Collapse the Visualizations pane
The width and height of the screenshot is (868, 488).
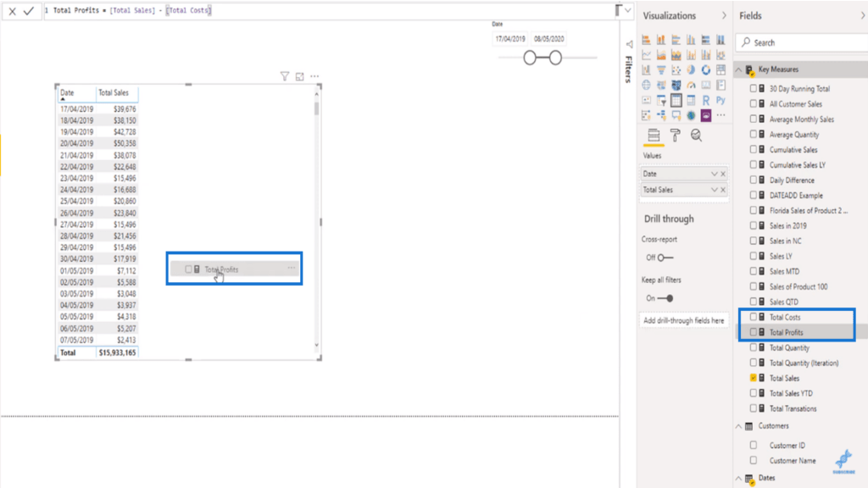(724, 15)
